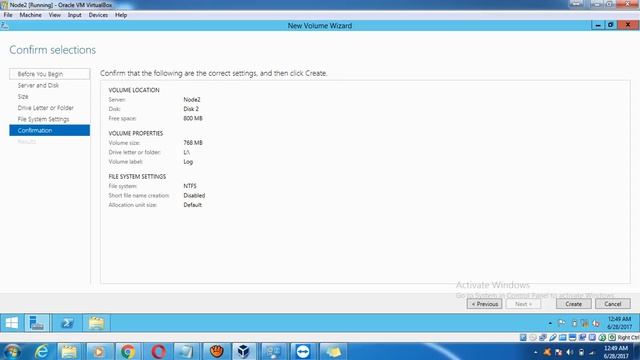Launch PowerShell from guest taskbar
Image resolution: width=640 pixels, height=360 pixels.
tap(67, 323)
